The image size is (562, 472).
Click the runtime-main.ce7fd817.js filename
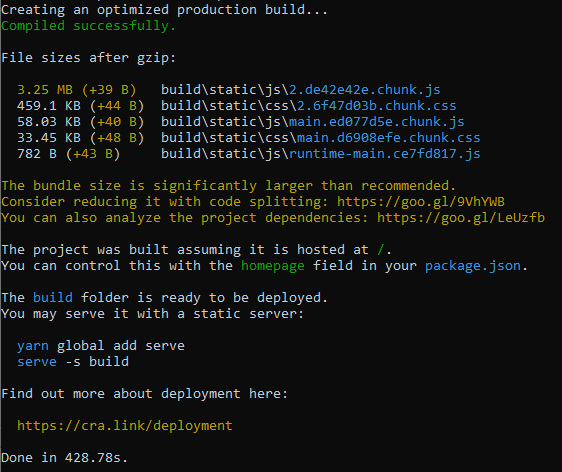click(385, 154)
